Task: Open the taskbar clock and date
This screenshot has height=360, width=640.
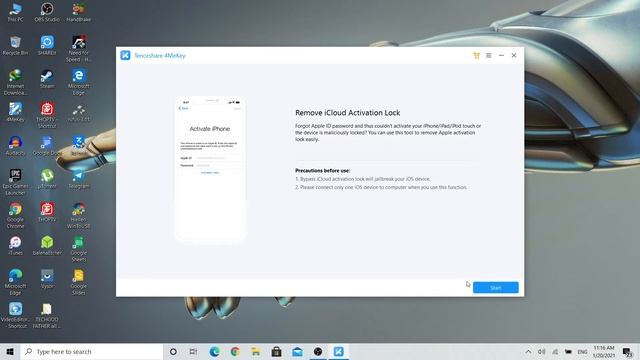Action: [x=604, y=351]
